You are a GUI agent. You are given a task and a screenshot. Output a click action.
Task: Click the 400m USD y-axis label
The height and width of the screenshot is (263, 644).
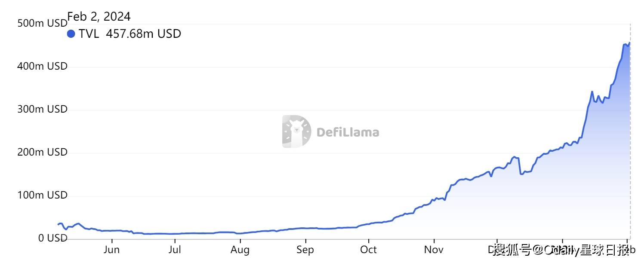pos(42,66)
